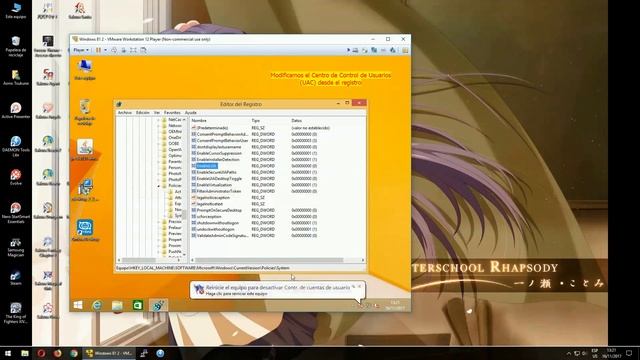Image resolution: width=640 pixels, height=360 pixels.
Task: Select the ConsentPromptBehaviorUser value
Action: click(222, 140)
